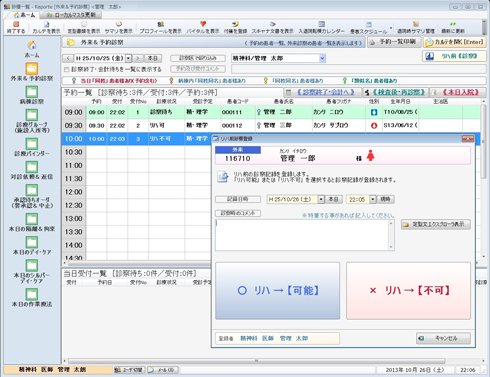
Task: Click the サマリを表示 toolbar icon
Action: tap(118, 27)
